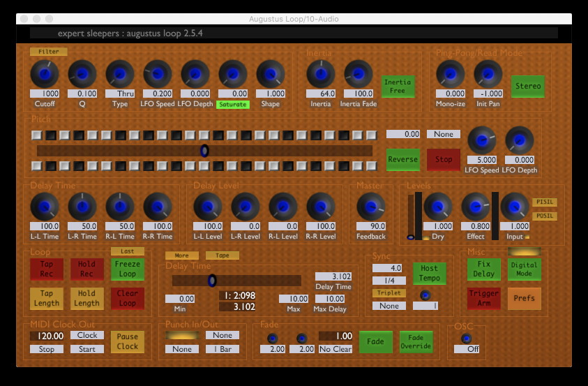
Task: Click the Last loop button
Action: pos(128,251)
